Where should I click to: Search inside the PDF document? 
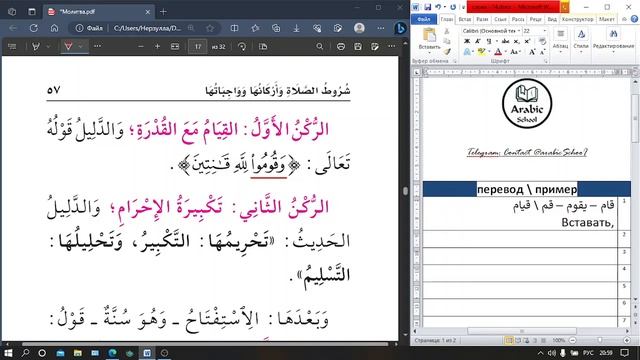click(x=320, y=47)
